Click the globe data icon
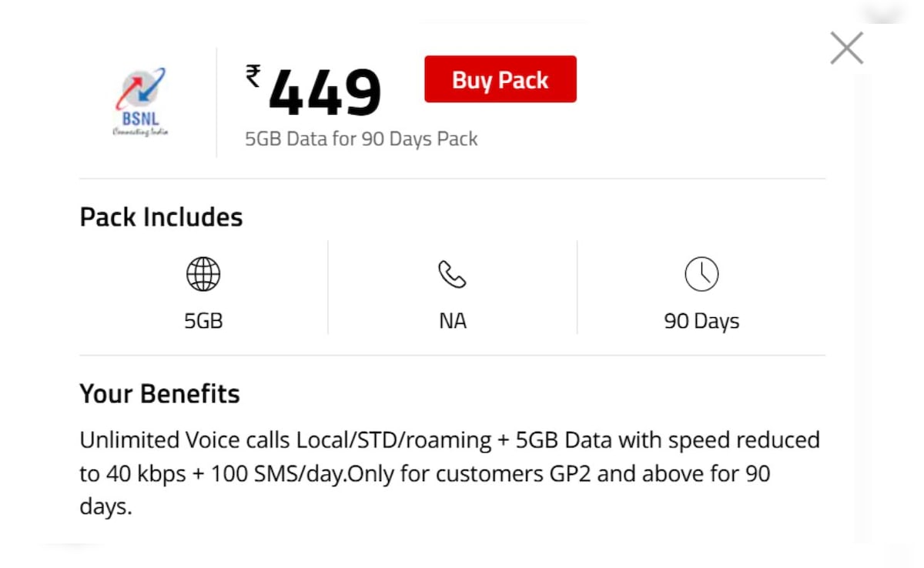This screenshot has width=924, height=568. (x=203, y=275)
